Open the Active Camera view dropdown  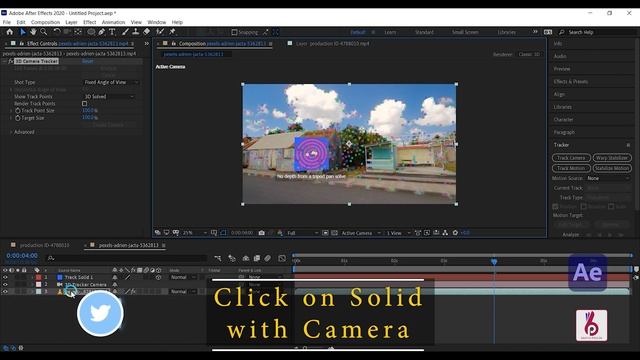coord(361,233)
